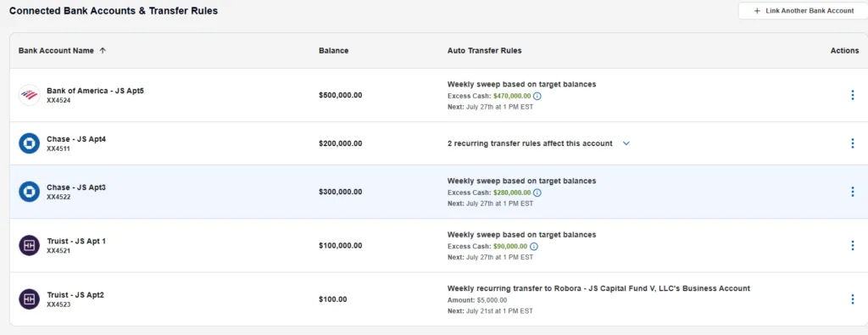868x335 pixels.
Task: Click the $470,000.00 excess cash amount
Action: pos(512,96)
